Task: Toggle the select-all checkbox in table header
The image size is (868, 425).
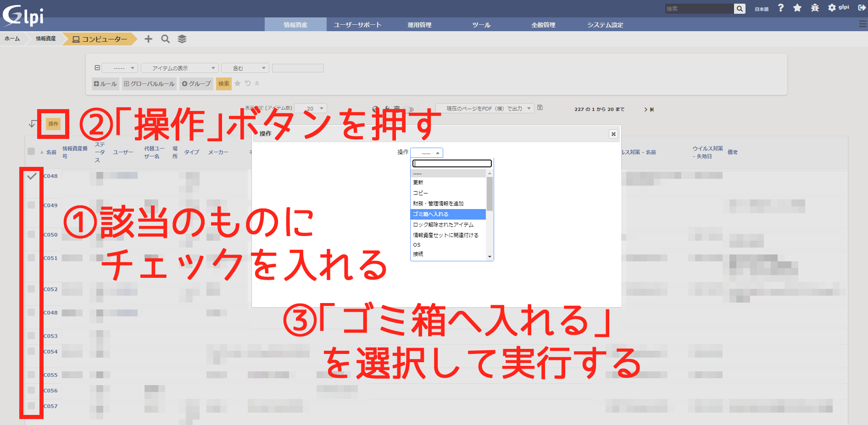Action: coord(31,151)
